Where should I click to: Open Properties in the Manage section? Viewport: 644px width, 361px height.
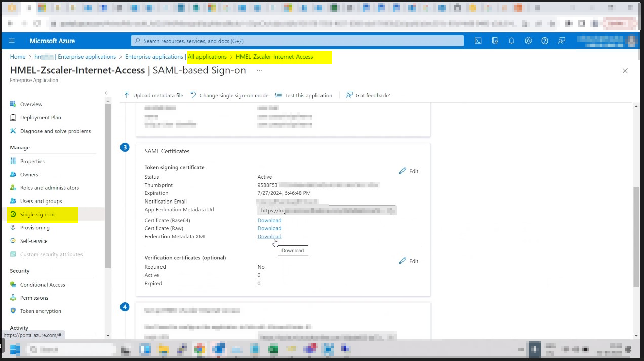tap(32, 161)
